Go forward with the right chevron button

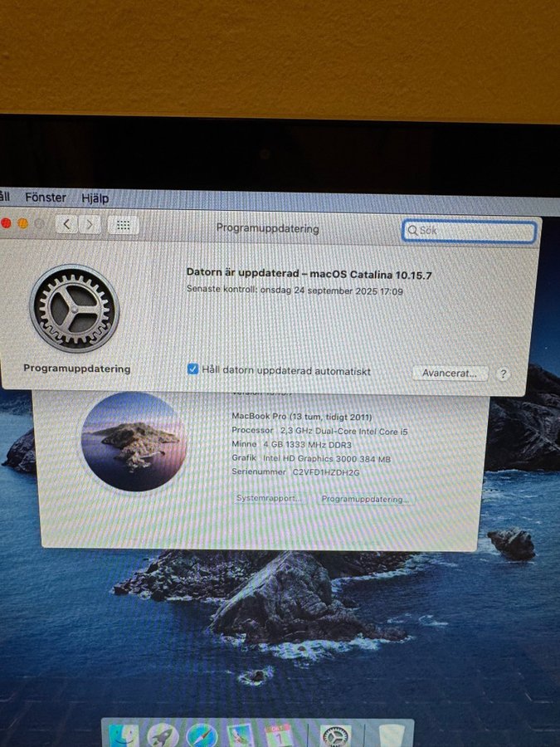pyautogui.click(x=90, y=224)
